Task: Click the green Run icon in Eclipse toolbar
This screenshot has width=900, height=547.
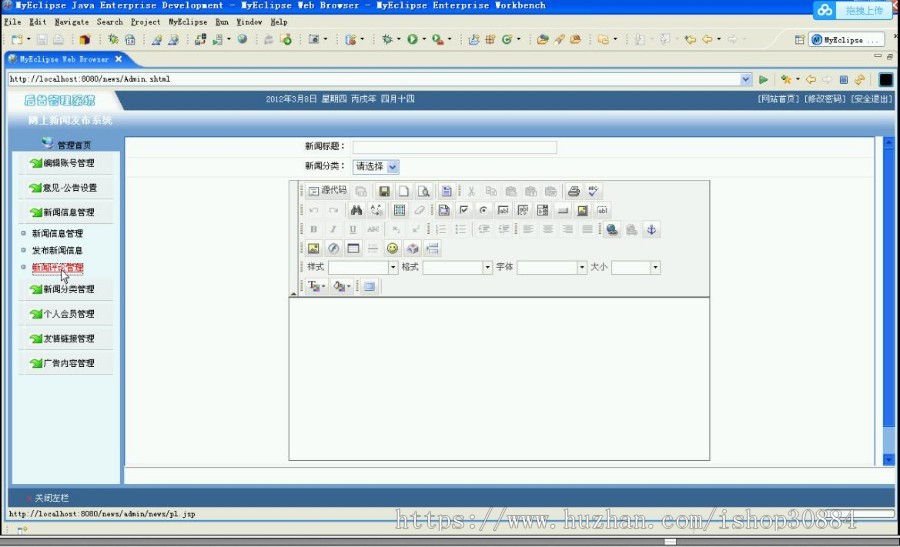Action: point(412,39)
